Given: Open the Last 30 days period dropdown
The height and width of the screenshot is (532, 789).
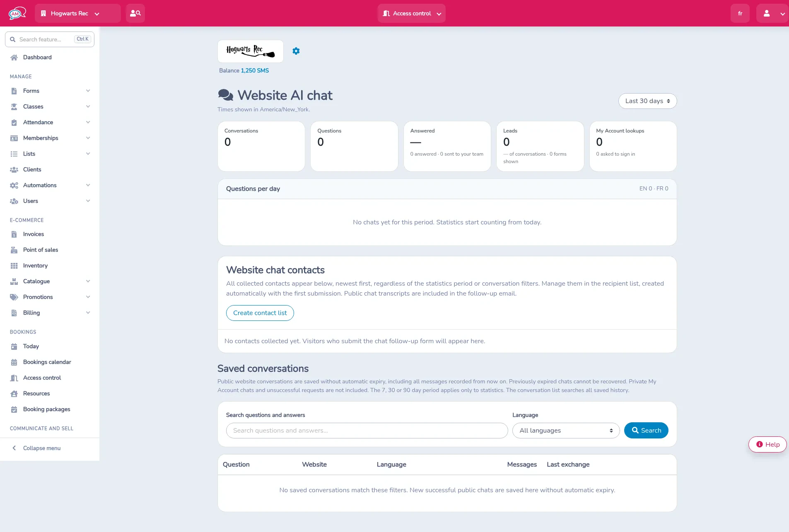Looking at the screenshot, I should (x=647, y=101).
